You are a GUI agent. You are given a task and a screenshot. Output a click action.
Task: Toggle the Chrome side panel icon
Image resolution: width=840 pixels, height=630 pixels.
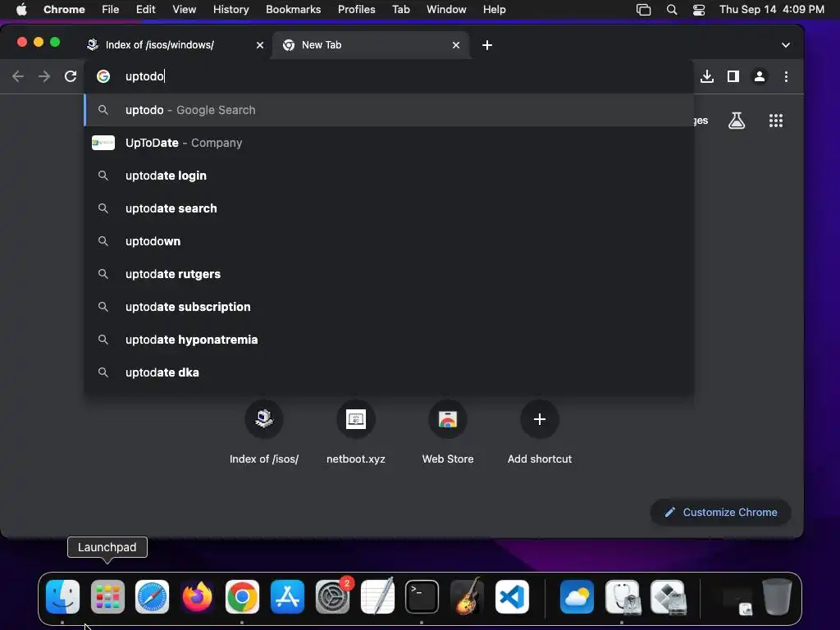(733, 76)
